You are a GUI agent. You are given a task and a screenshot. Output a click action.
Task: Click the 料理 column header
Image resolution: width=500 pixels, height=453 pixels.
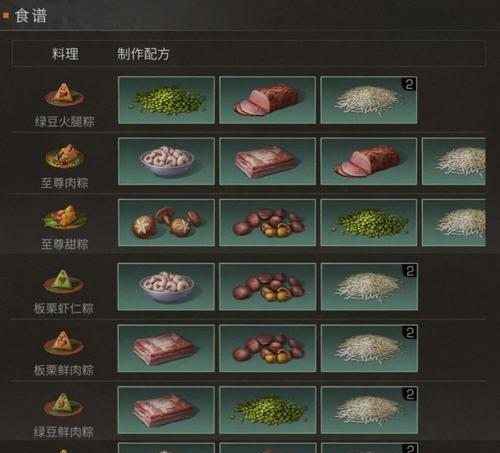65,54
